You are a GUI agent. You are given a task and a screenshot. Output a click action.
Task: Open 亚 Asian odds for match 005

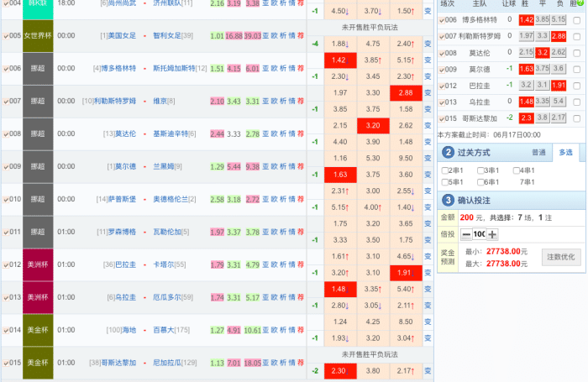265,35
